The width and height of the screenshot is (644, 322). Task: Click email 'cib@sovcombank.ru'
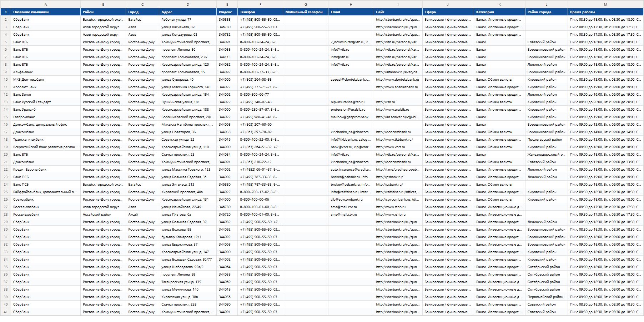pyautogui.click(x=351, y=200)
